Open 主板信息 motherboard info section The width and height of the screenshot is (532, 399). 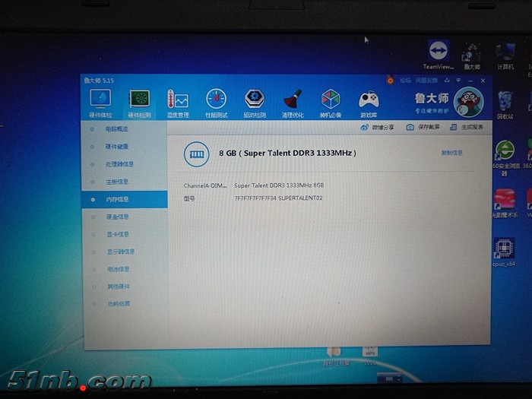117,182
